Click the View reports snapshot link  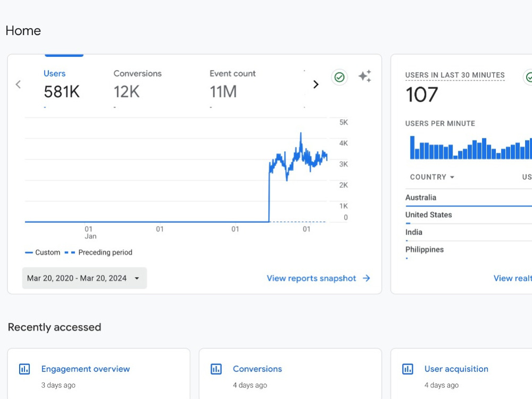point(311,278)
